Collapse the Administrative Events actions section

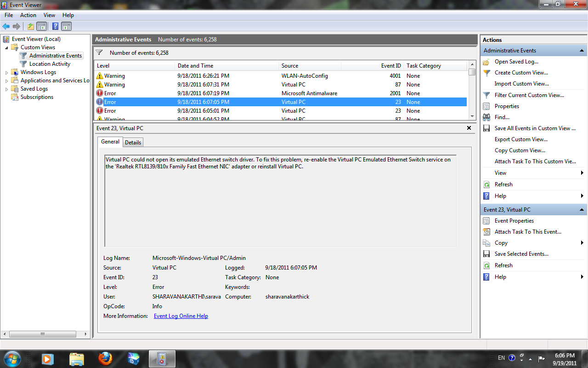(582, 51)
